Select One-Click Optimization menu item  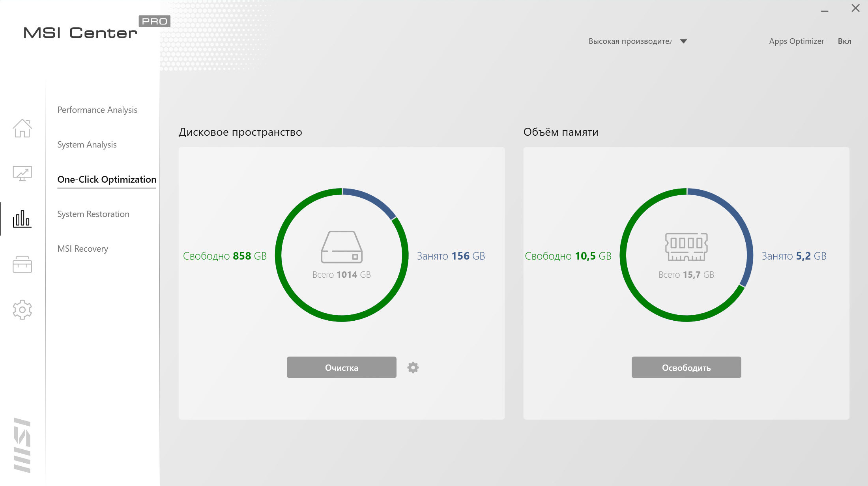pos(107,179)
